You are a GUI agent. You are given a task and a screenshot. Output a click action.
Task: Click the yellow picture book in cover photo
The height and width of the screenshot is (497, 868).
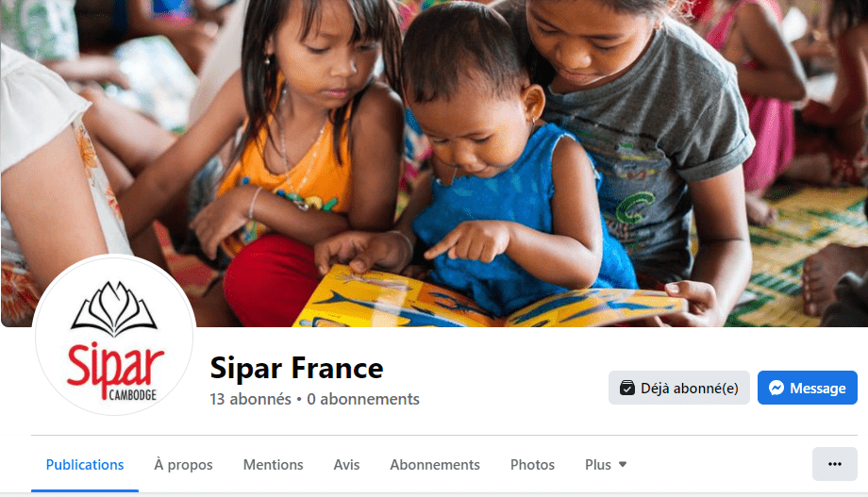pyautogui.click(x=487, y=297)
